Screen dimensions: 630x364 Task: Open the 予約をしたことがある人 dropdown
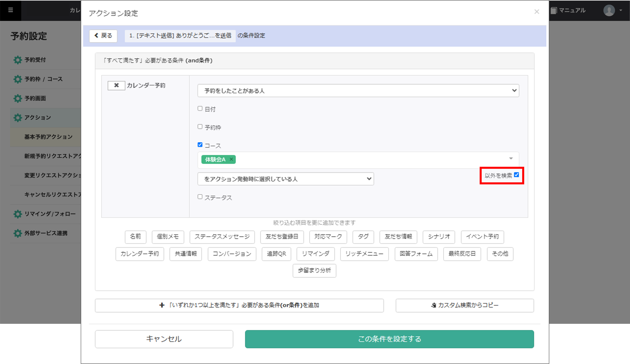click(x=358, y=91)
